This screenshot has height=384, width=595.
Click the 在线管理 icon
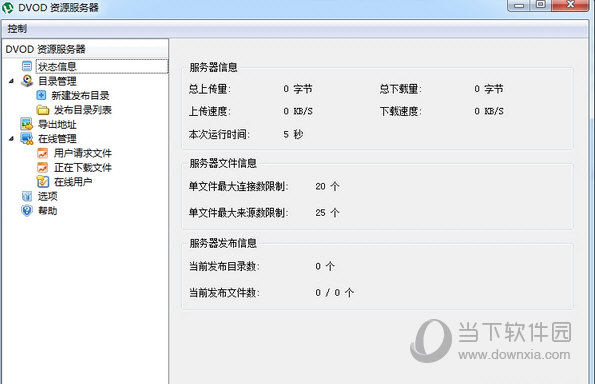click(x=27, y=138)
